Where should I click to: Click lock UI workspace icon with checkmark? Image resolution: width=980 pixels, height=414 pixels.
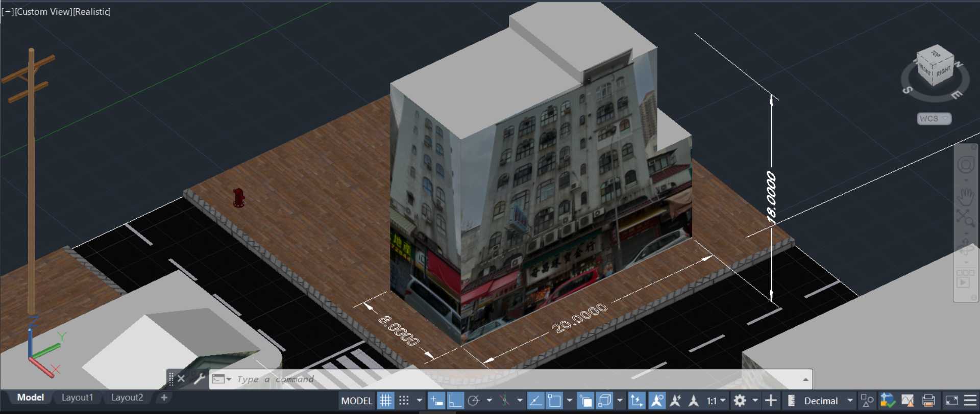coord(887,401)
